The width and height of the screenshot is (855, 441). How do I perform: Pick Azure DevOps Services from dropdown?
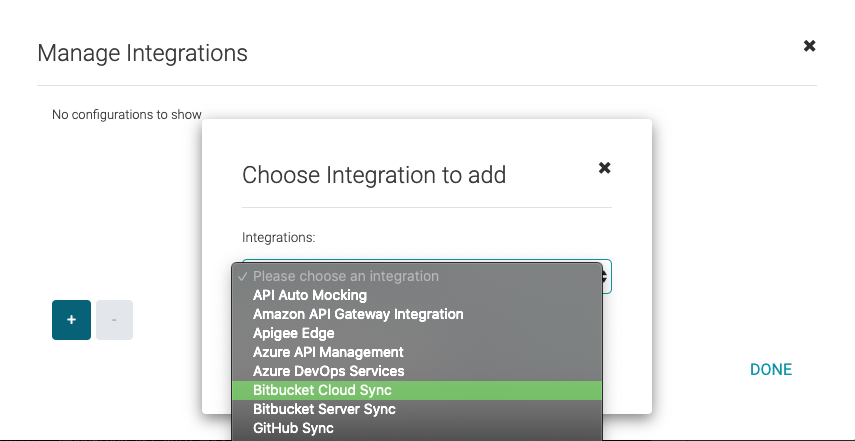[417, 371]
